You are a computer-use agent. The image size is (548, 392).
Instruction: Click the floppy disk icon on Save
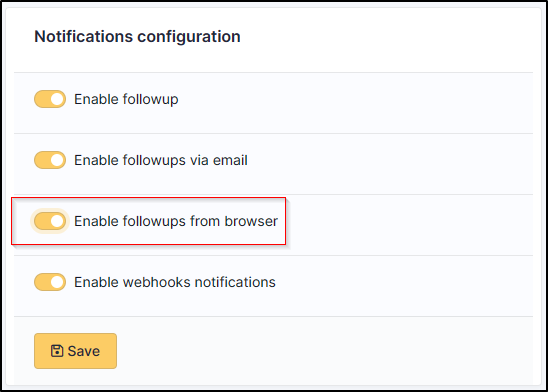coord(57,351)
